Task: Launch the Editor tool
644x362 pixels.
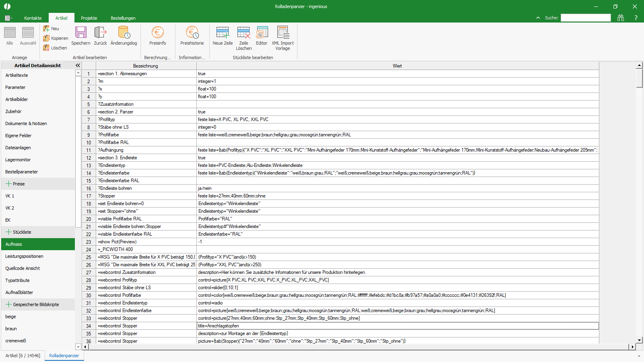Action: pyautogui.click(x=262, y=36)
